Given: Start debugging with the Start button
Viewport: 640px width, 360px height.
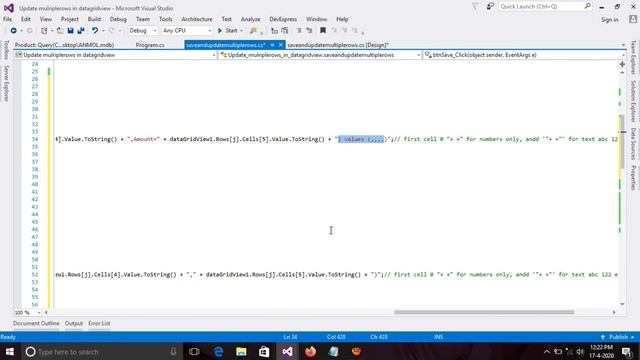Looking at the screenshot, I should 228,31.
